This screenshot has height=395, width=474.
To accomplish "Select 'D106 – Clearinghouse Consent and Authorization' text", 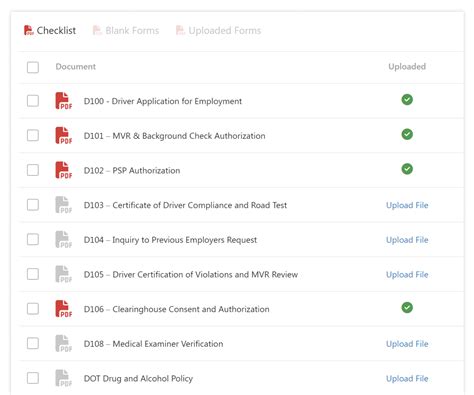I will click(176, 309).
